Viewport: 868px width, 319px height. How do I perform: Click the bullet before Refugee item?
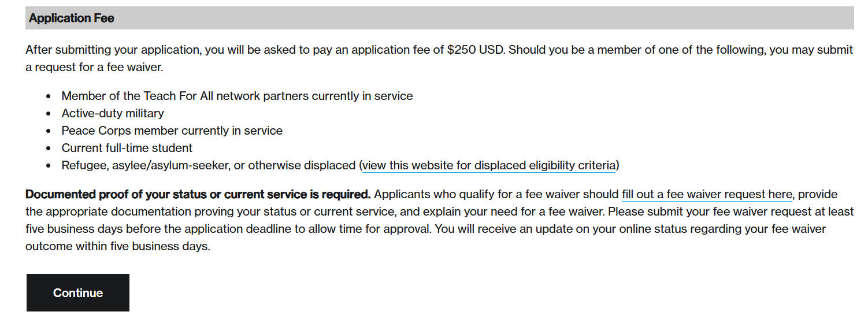click(49, 166)
